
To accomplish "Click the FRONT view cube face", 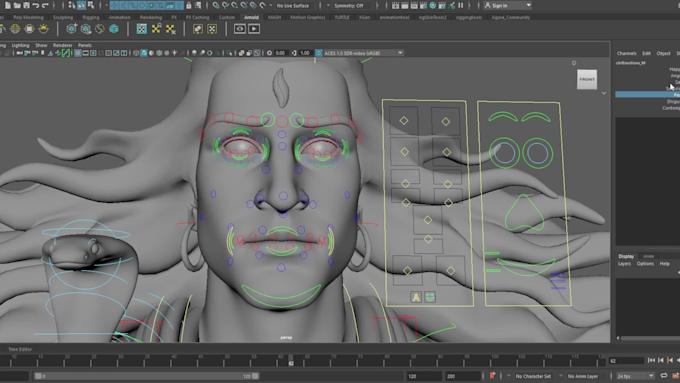I will 587,79.
